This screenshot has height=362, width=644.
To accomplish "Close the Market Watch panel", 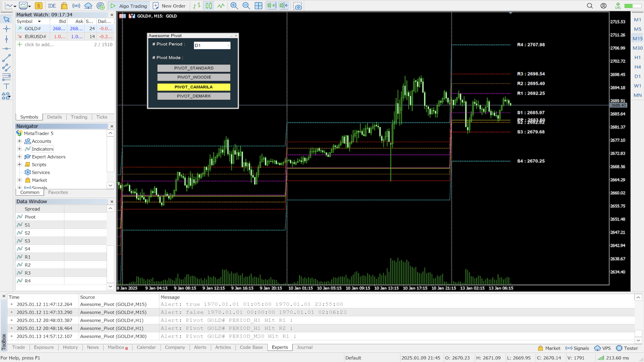I will pos(112,15).
